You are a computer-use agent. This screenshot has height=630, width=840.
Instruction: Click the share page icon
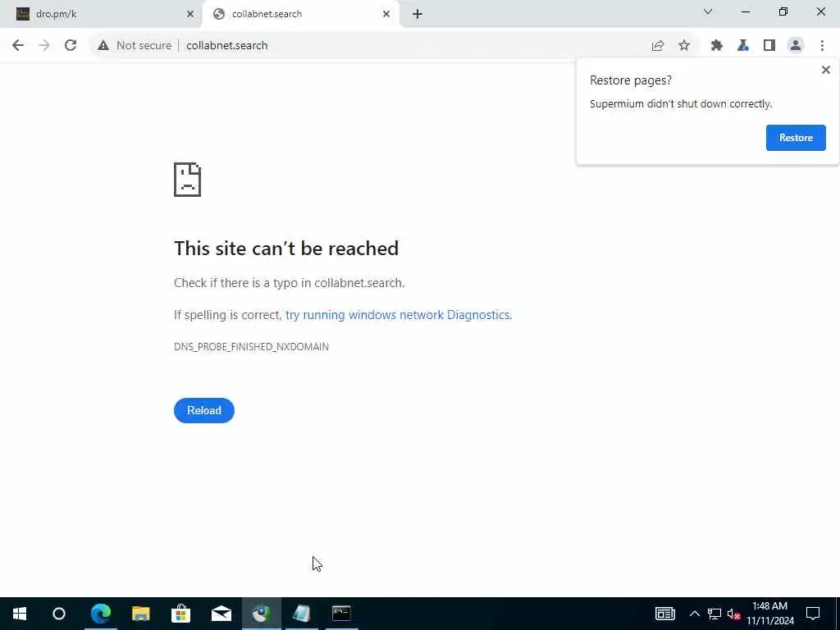(x=658, y=46)
